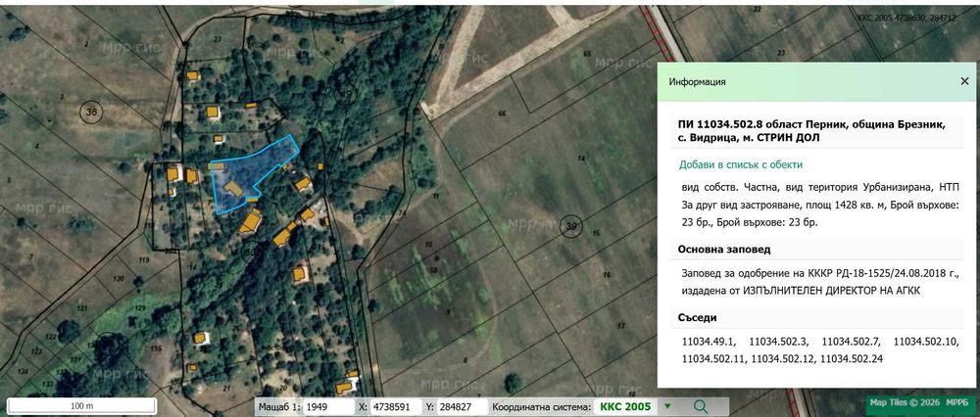Click link Добави в списък с обекти
Viewport: 980px width, 417px height.
[x=741, y=164]
